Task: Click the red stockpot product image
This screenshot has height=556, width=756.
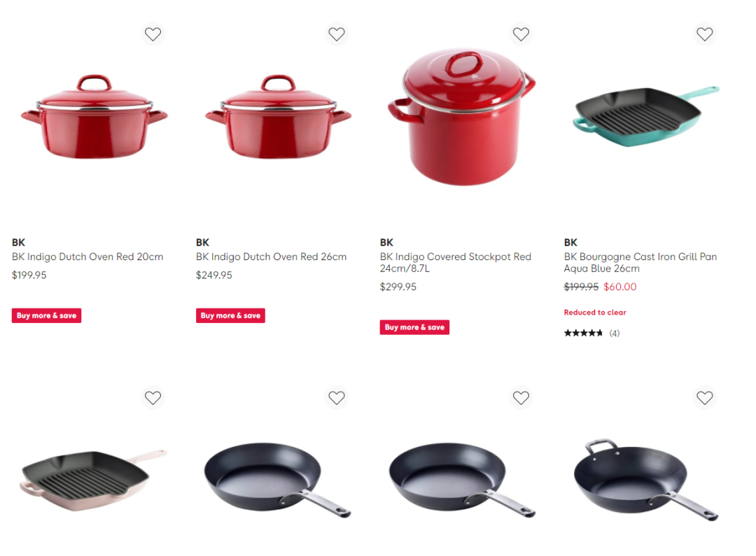Action: point(462,117)
